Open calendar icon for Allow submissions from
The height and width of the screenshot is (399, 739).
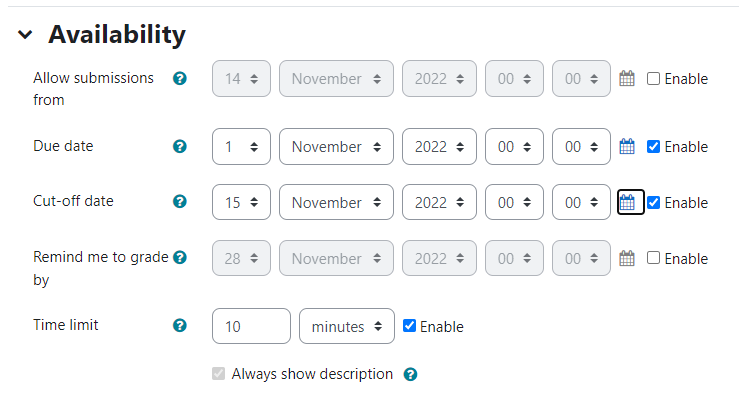point(627,79)
